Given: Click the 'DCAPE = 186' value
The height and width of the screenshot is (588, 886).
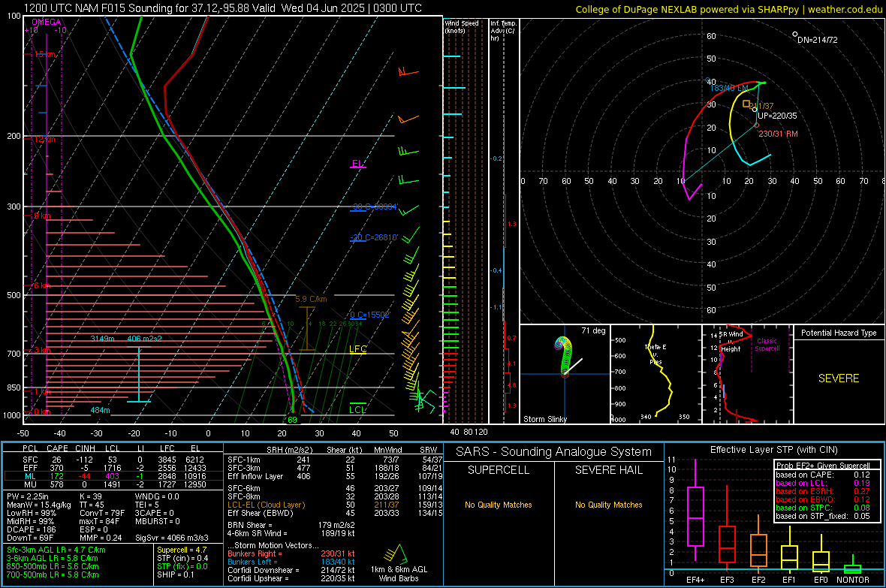Looking at the screenshot, I should [x=30, y=529].
